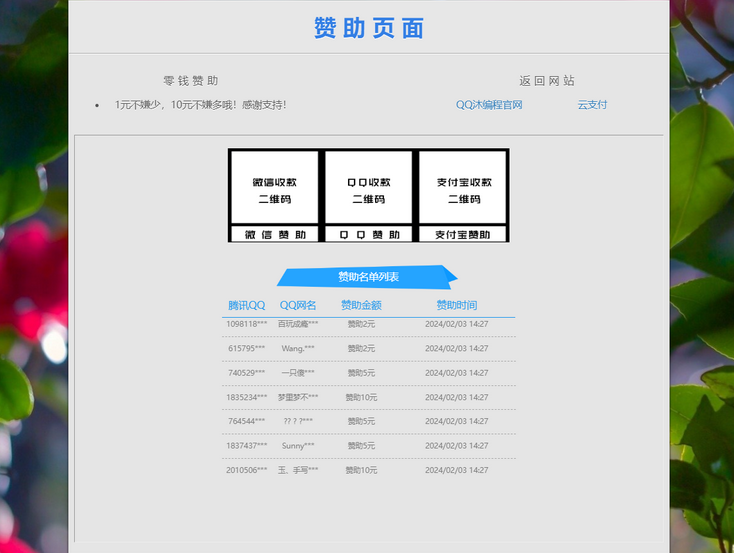The width and height of the screenshot is (734, 553).
Task: Click the timestamp in the 764544 row
Action: point(456,421)
